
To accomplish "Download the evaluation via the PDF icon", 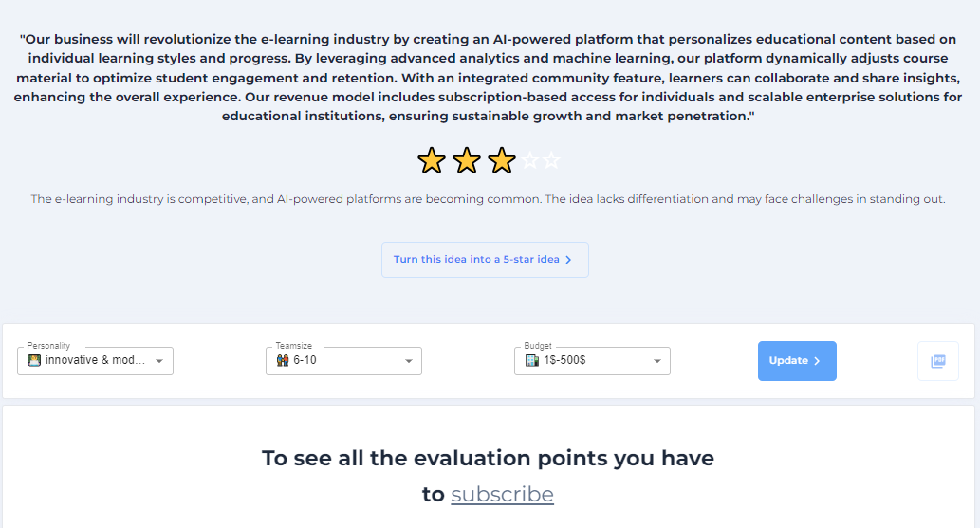I will (938, 361).
